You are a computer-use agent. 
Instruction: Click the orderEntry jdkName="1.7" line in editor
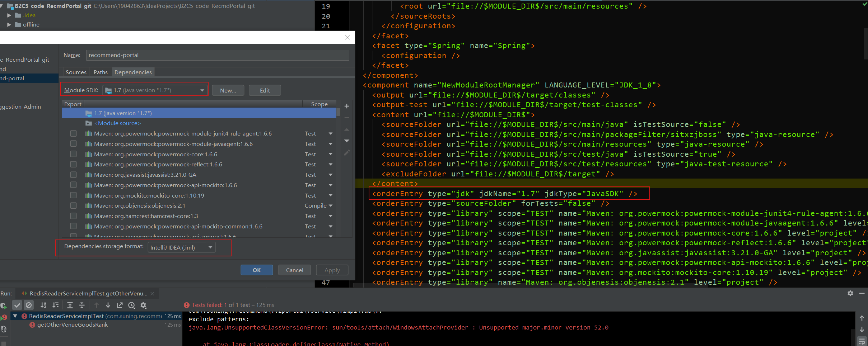pos(505,194)
